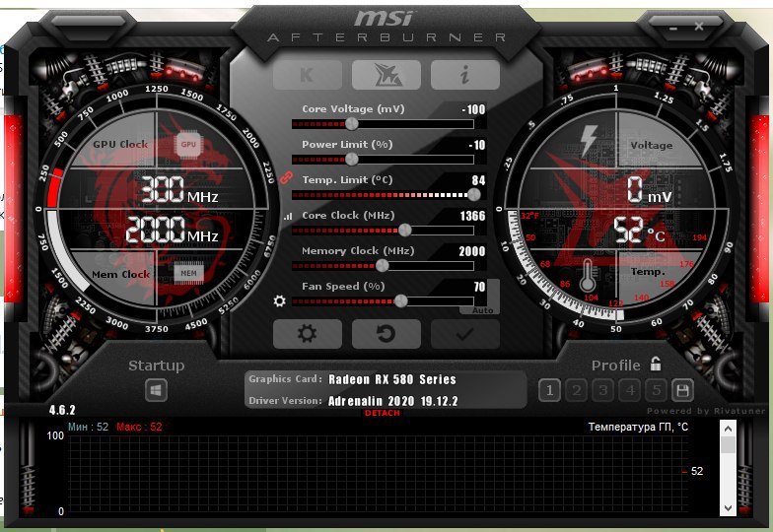The image size is (773, 532).
Task: Click the 300 MHz GPU clock reading
Action: point(179,190)
